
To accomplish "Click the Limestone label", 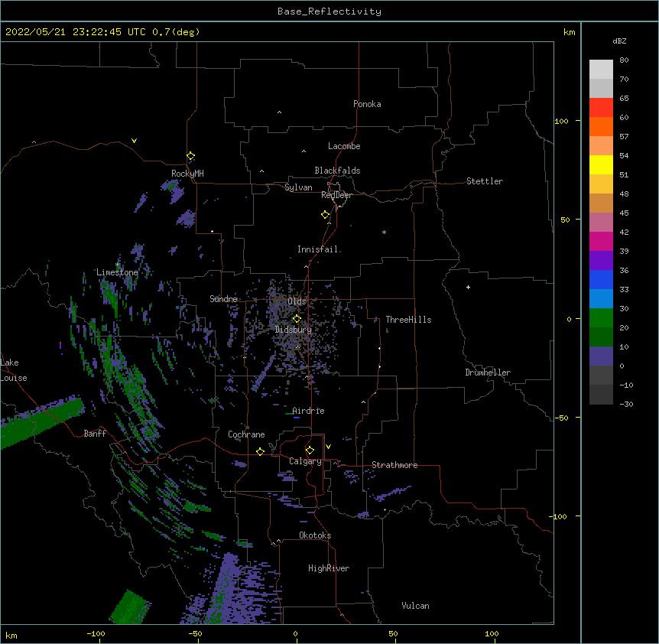I will point(117,272).
